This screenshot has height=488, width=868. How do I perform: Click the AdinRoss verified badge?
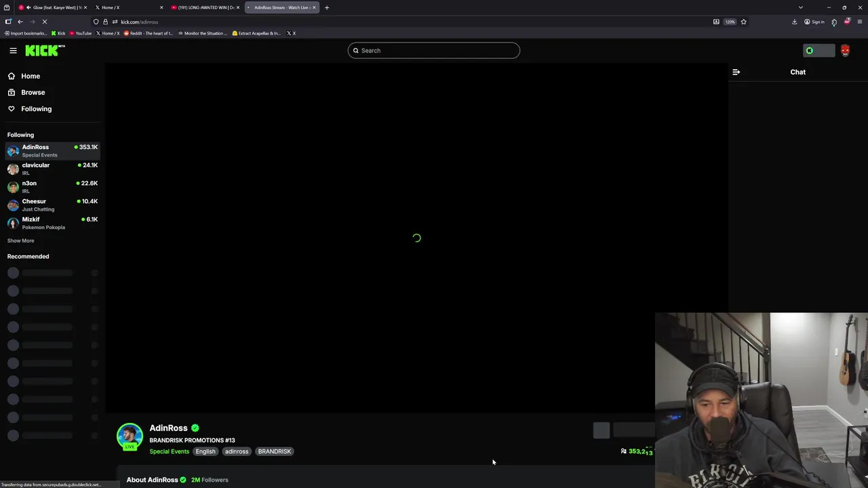(195, 428)
